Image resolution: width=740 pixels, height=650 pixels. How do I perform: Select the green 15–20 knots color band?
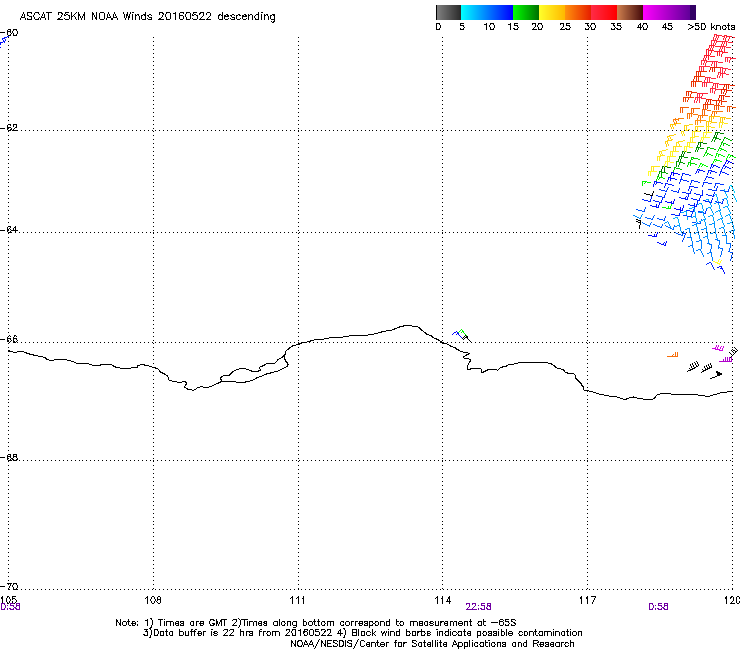click(526, 12)
